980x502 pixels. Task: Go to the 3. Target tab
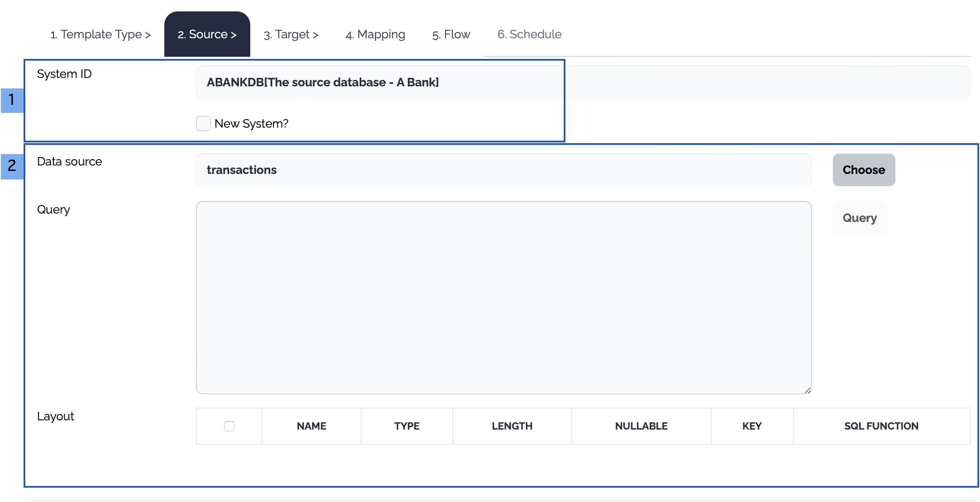pos(291,34)
